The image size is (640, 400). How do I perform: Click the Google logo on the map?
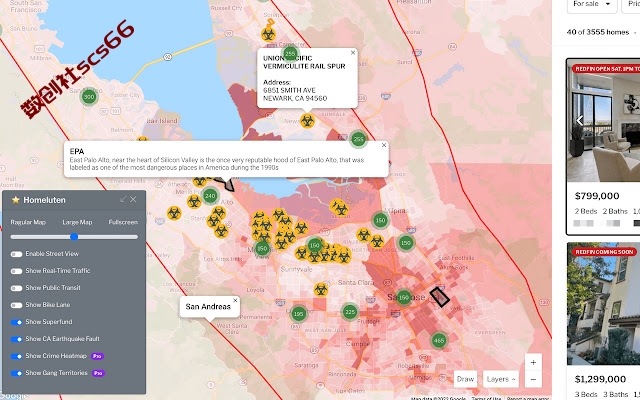[x=14, y=396]
